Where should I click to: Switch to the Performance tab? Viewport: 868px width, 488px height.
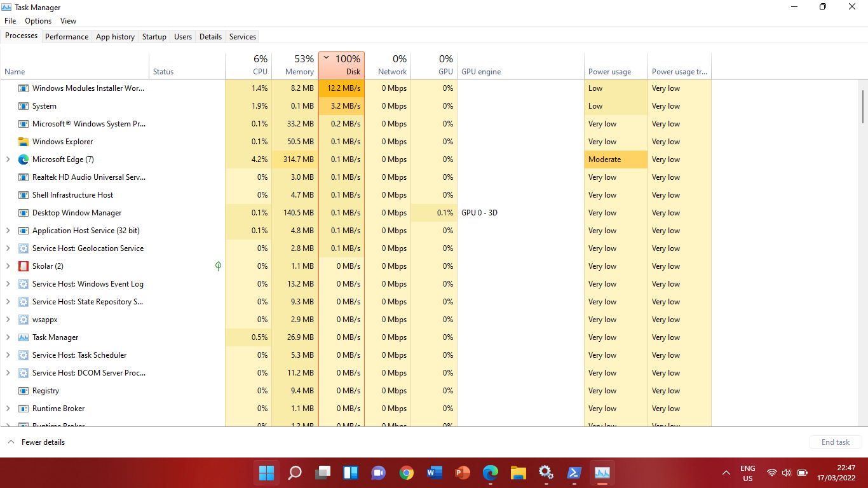pos(67,37)
